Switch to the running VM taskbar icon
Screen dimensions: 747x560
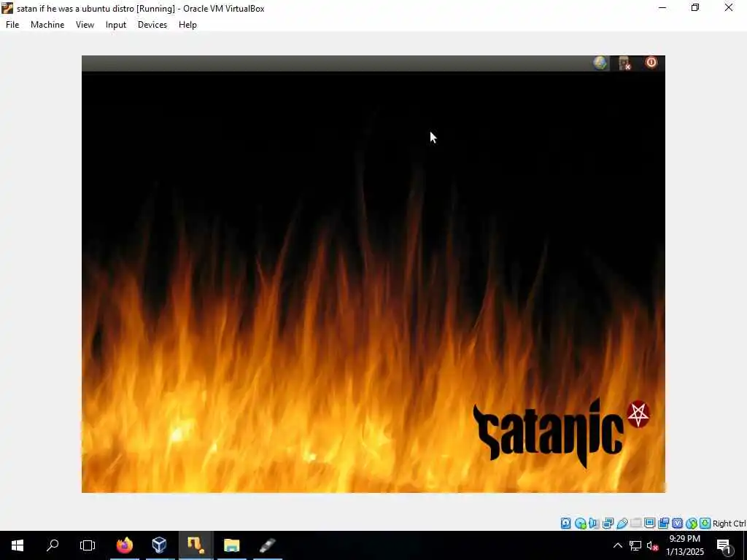click(196, 545)
